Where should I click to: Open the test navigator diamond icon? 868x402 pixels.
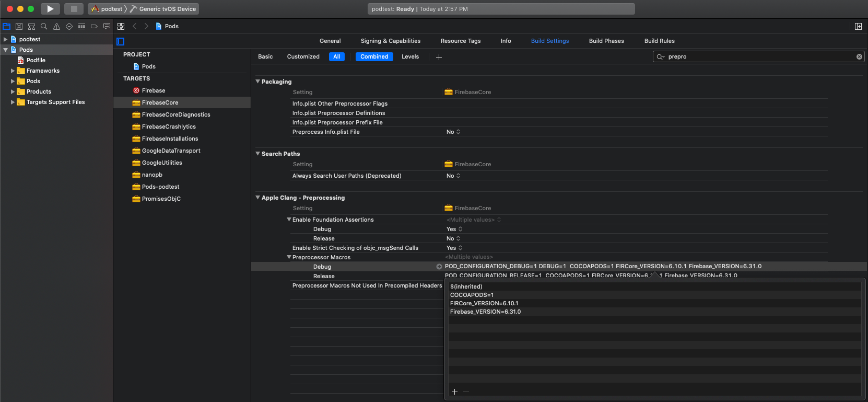(x=69, y=26)
